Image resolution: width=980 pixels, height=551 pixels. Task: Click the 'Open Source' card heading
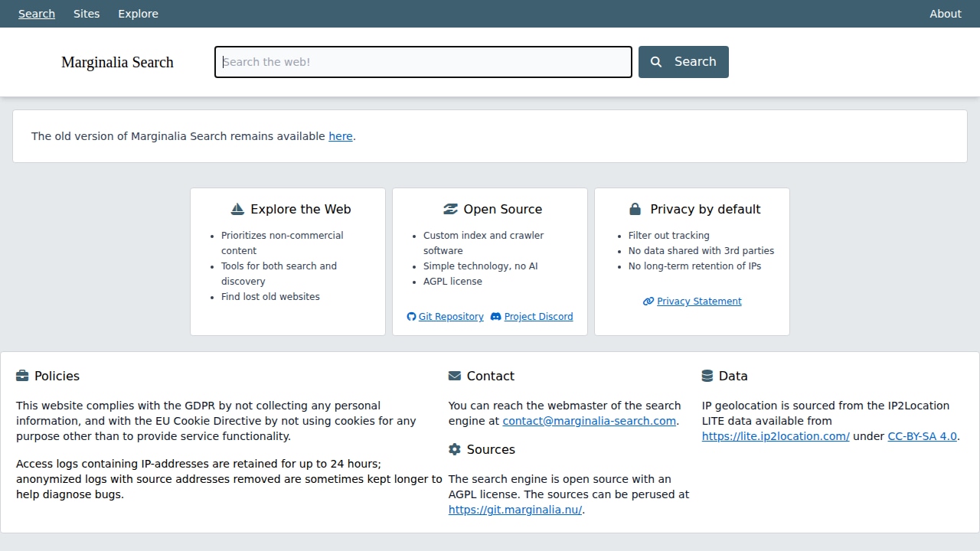[x=502, y=209]
